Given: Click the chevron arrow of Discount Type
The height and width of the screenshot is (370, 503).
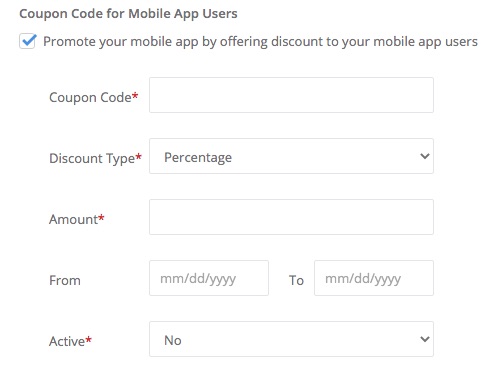Looking at the screenshot, I should pos(425,156).
